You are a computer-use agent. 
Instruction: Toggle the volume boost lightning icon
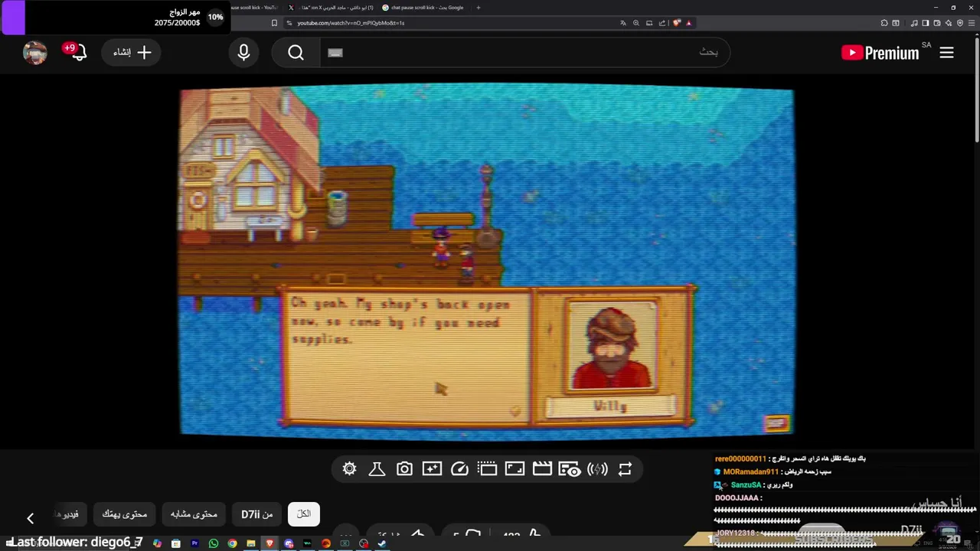tap(597, 469)
